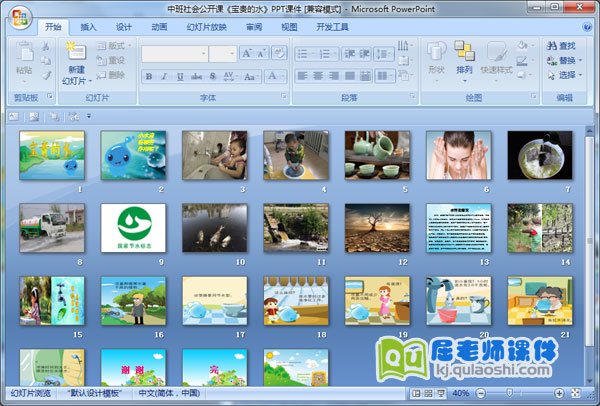
Task: Click the 替换 (Replace) button
Action: pyautogui.click(x=564, y=60)
